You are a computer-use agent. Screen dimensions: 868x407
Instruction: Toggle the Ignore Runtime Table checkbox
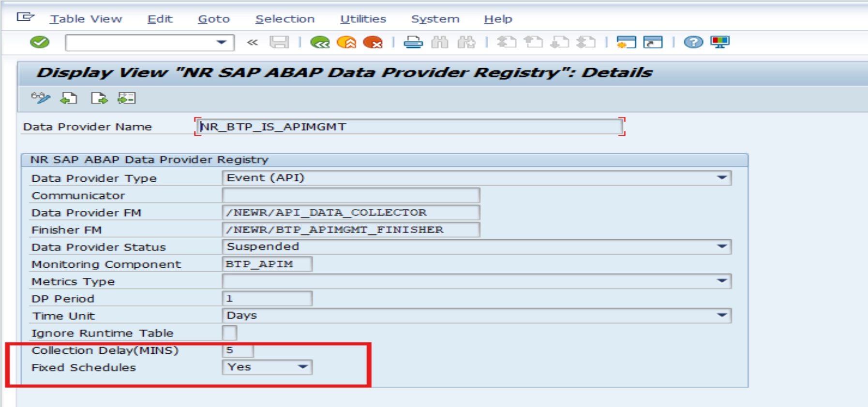coord(229,333)
